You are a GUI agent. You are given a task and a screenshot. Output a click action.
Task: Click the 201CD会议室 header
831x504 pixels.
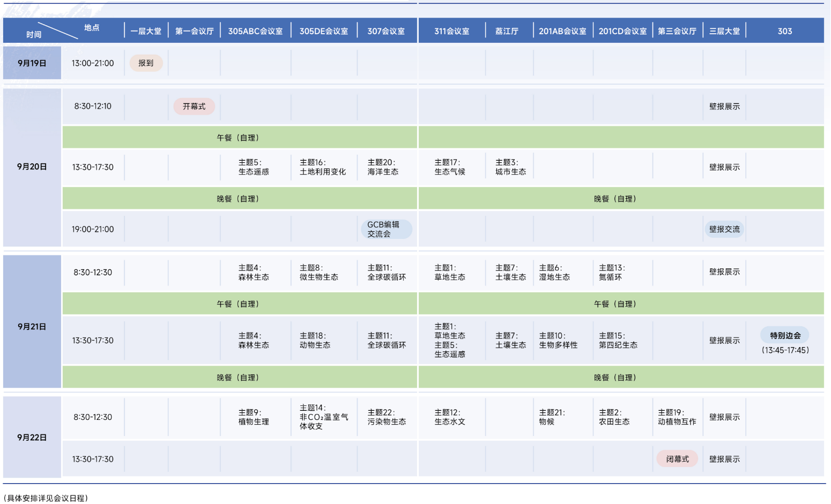pos(622,31)
